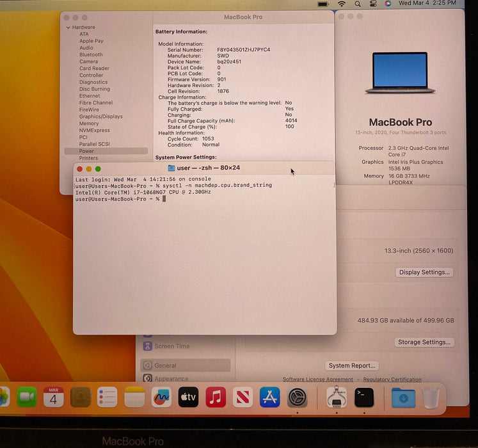Click the serial number F8Y043501ZHJ7PYC4

[244, 50]
